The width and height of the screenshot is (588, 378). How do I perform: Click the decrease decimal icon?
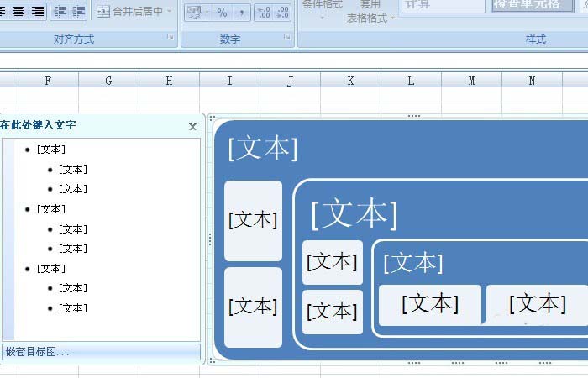click(282, 13)
